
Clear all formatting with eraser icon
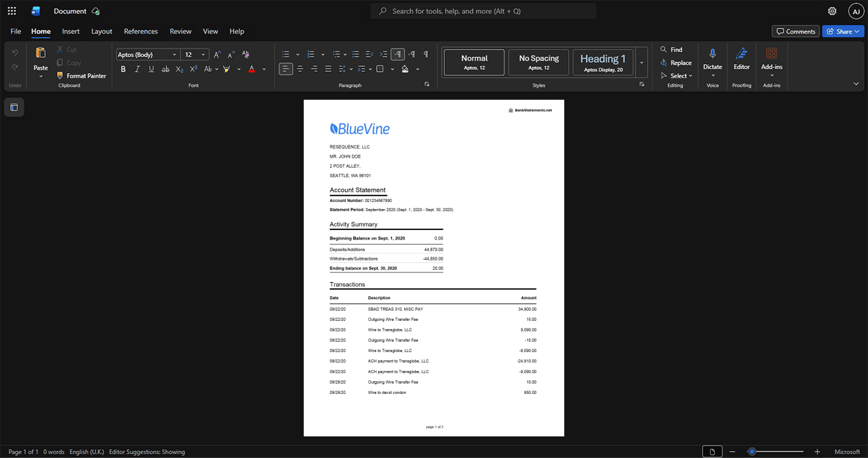click(246, 55)
